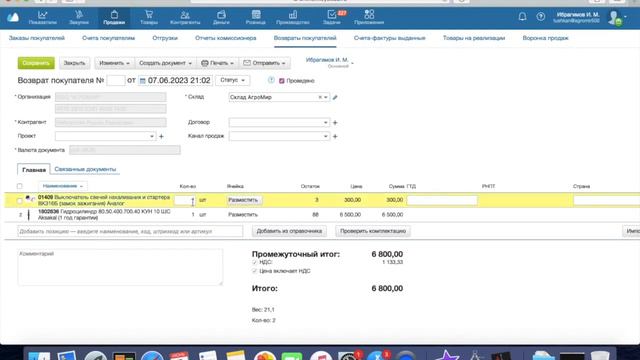
Task: Open the Товары cart icon
Action: [149, 17]
